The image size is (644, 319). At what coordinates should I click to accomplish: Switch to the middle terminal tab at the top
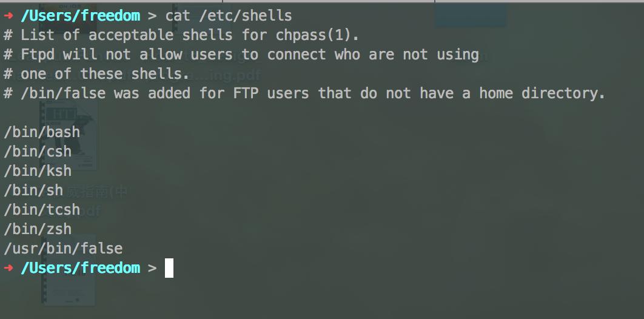329,1
